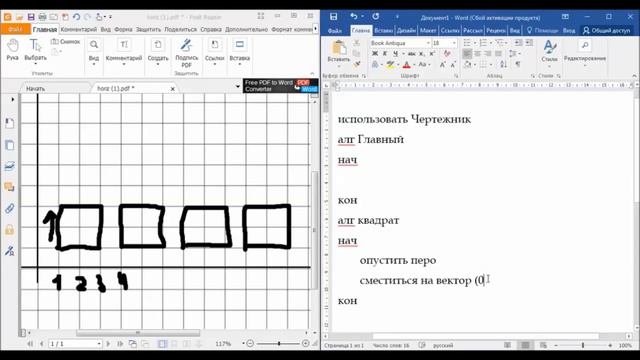Open Foxit Вставка insert dropdown
Image resolution: width=640 pixels, height=360 pixels.
point(240,52)
